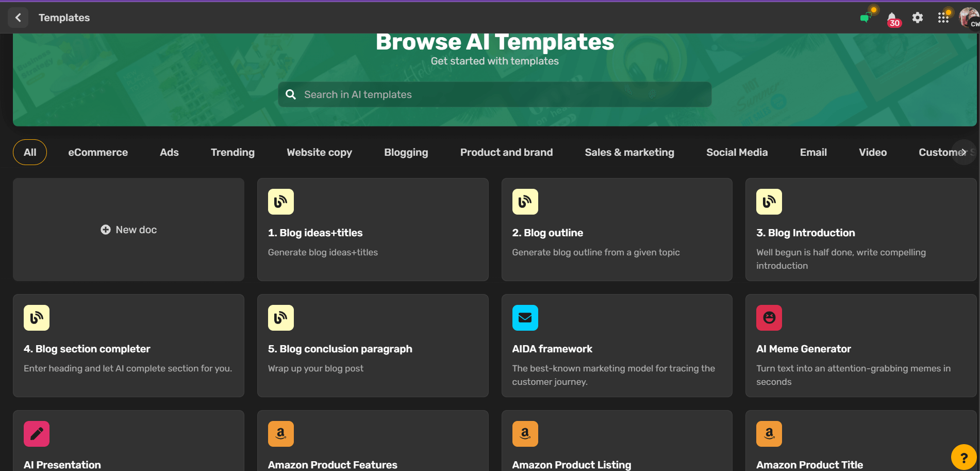The width and height of the screenshot is (980, 471).
Task: Select the Website copy tab
Action: pos(319,152)
